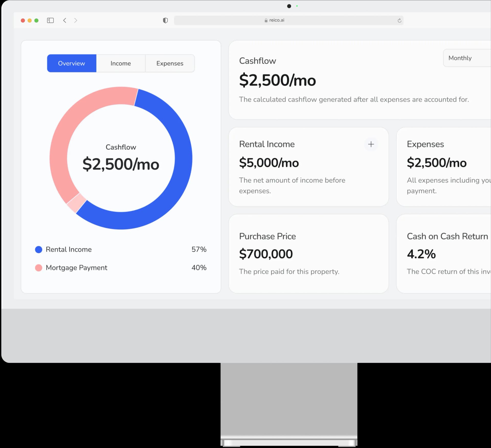Switch to the Income tab
491x448 pixels.
(121, 63)
